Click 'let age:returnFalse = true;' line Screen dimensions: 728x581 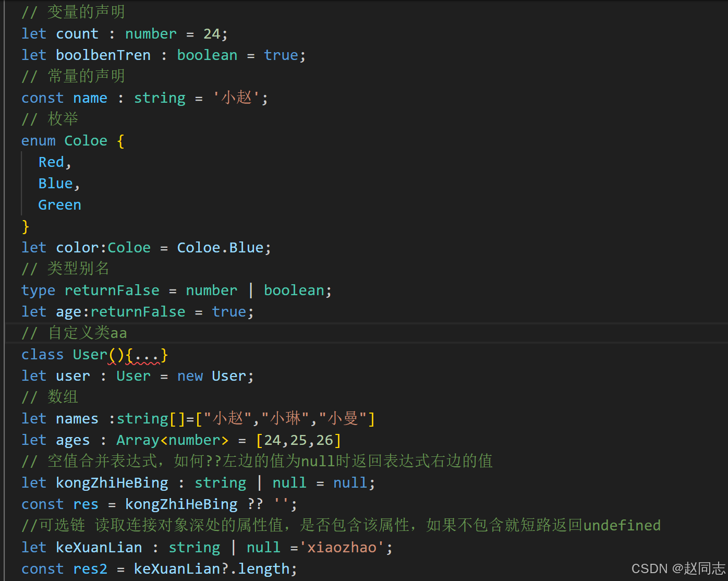coord(138,312)
